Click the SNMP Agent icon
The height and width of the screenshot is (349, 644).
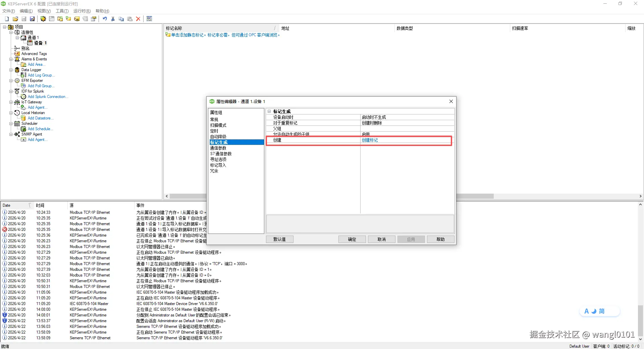click(17, 134)
